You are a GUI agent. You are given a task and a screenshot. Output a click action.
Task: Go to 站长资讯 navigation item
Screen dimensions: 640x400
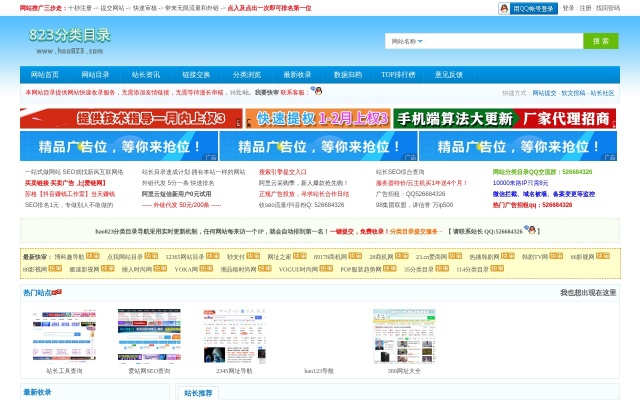146,74
